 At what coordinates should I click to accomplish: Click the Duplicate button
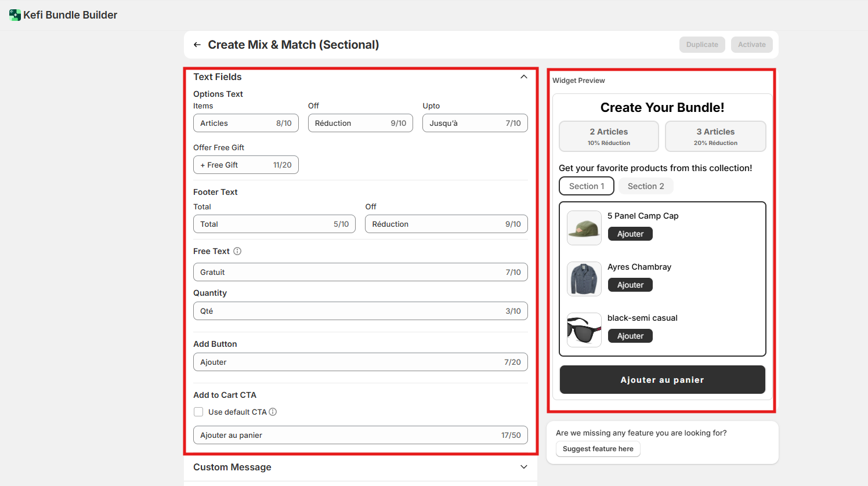pyautogui.click(x=702, y=45)
